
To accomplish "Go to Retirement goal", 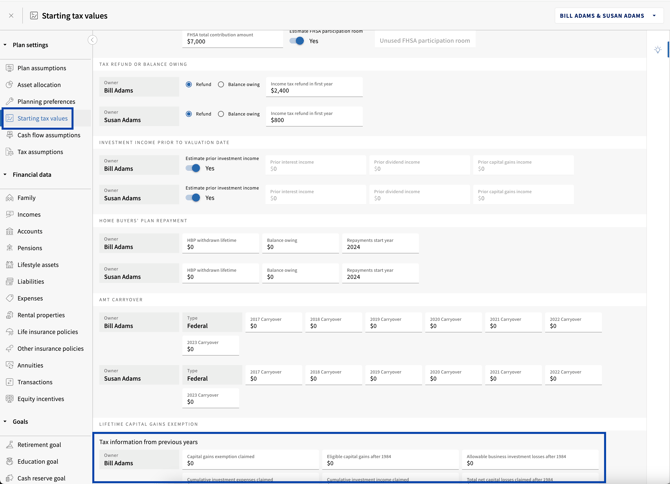I will click(x=39, y=445).
